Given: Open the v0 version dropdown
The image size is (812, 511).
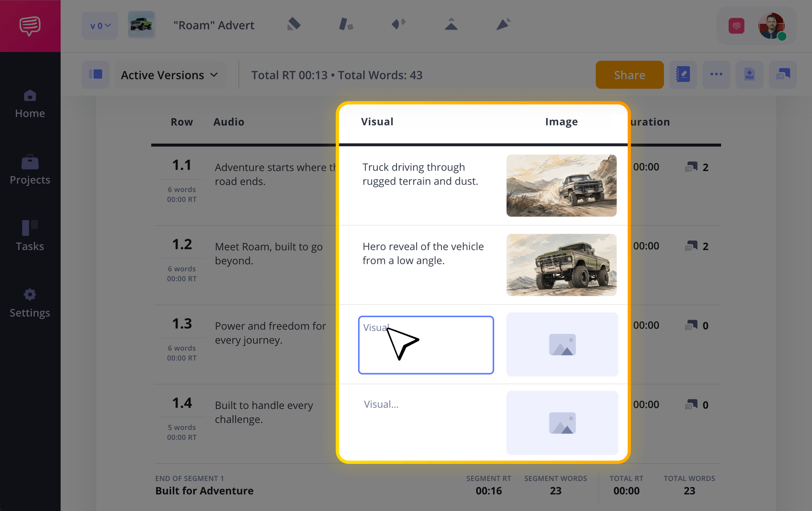Looking at the screenshot, I should click(100, 26).
